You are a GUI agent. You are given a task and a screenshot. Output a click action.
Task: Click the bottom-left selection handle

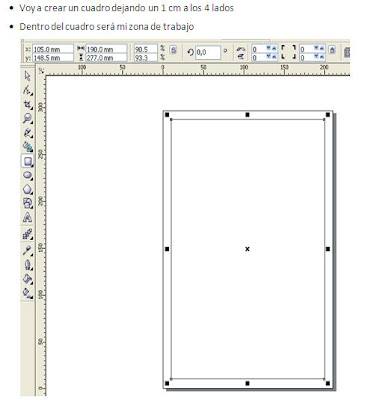(167, 384)
